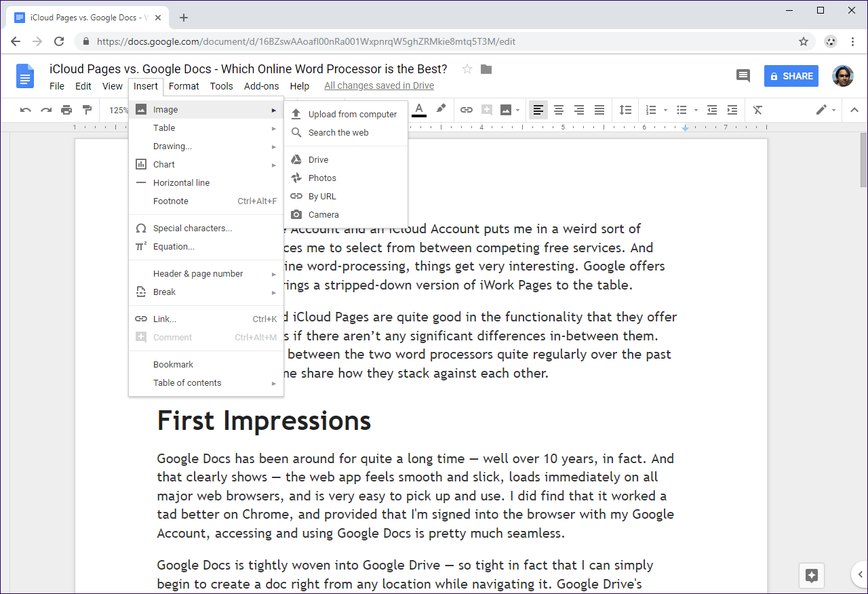Click increase indent icon
868x594 pixels.
(x=732, y=110)
